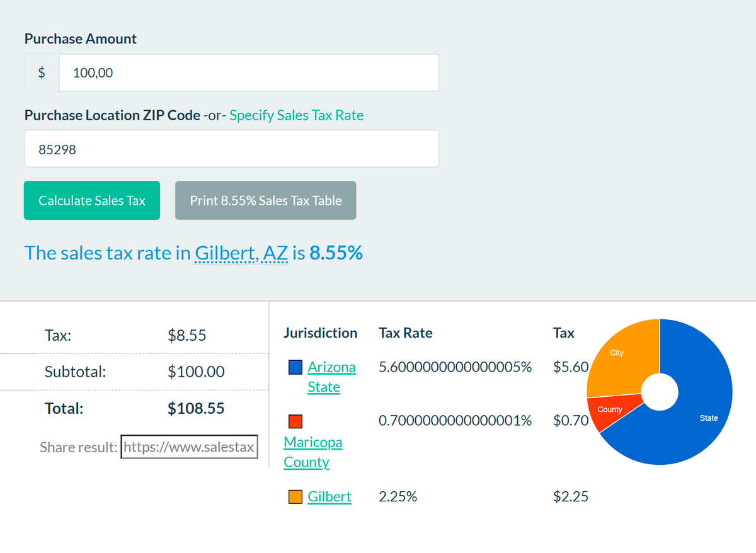Click the Tax Rate column header

[x=405, y=333]
